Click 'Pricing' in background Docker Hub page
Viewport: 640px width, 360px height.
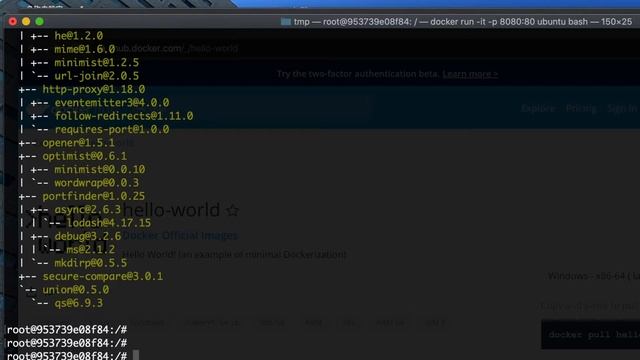point(581,108)
